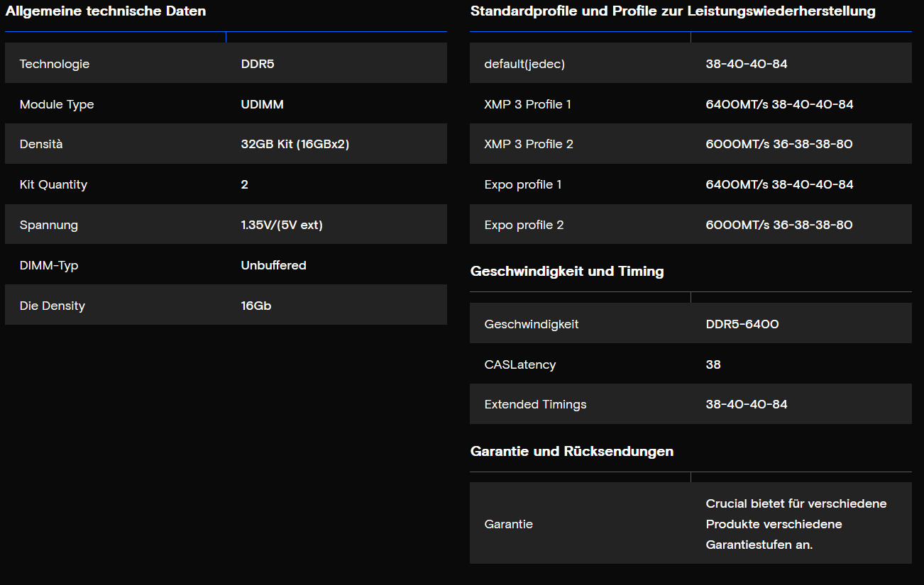Click the 'Kit Quantity' row label
This screenshot has width=924, height=585.
pos(53,184)
